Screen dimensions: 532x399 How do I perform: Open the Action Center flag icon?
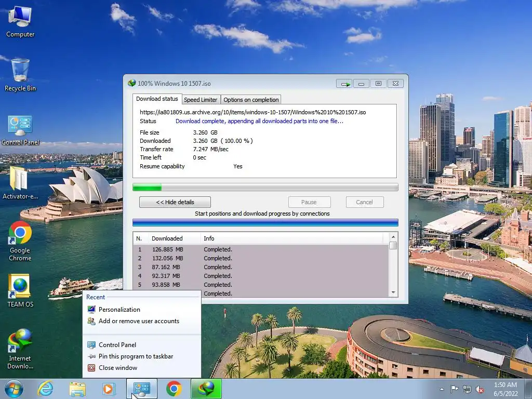click(x=454, y=389)
